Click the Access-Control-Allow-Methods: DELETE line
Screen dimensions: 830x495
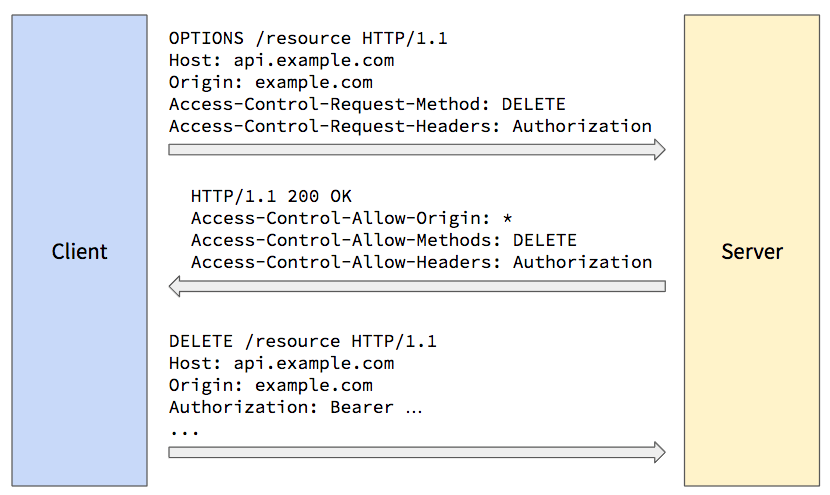tap(384, 240)
